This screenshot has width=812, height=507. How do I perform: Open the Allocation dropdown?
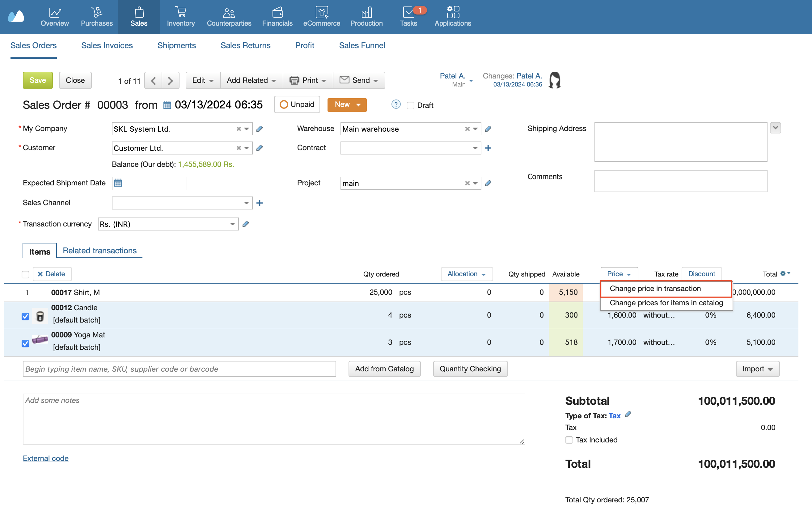466,274
